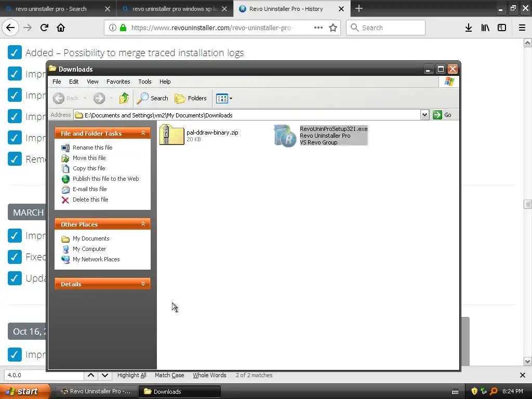The image size is (532, 399).
Task: Open Firefox hamburger menu
Action: tap(522, 28)
